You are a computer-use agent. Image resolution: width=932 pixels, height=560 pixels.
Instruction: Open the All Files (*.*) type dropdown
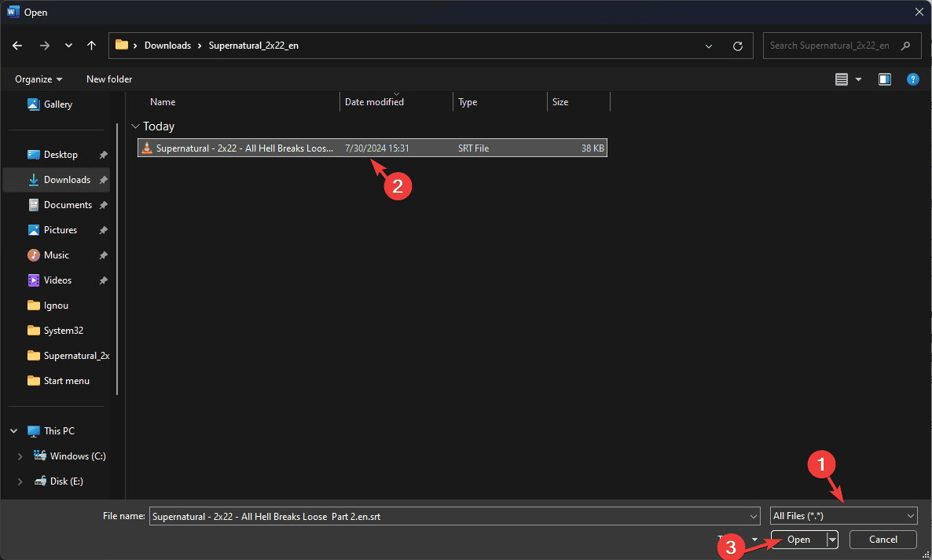click(843, 516)
